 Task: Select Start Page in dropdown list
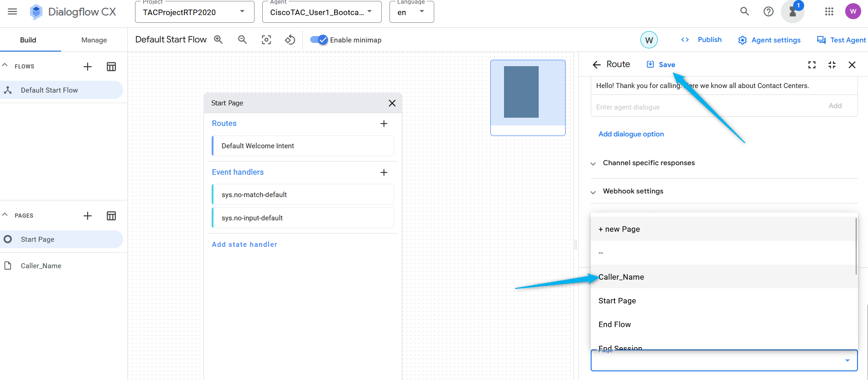tap(723, 301)
